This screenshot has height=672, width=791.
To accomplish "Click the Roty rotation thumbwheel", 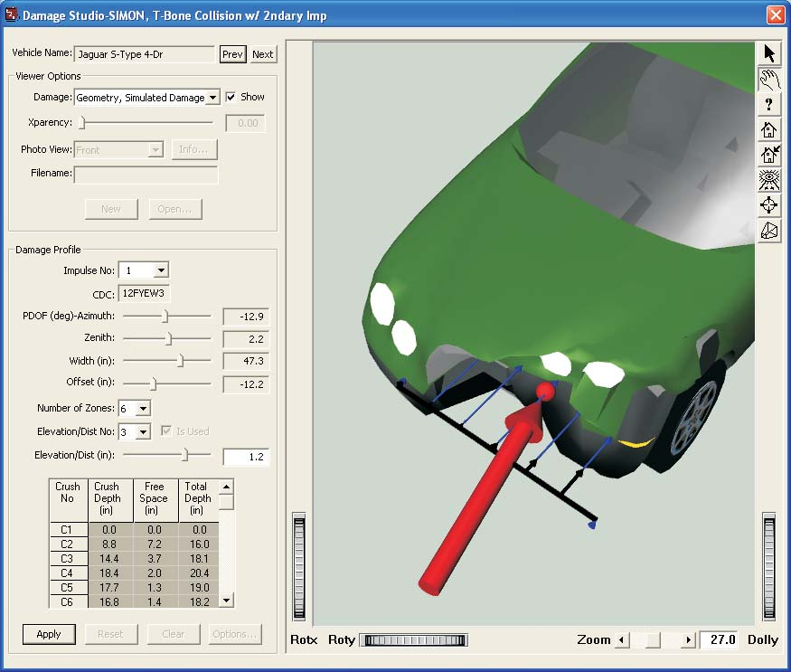I will click(414, 640).
